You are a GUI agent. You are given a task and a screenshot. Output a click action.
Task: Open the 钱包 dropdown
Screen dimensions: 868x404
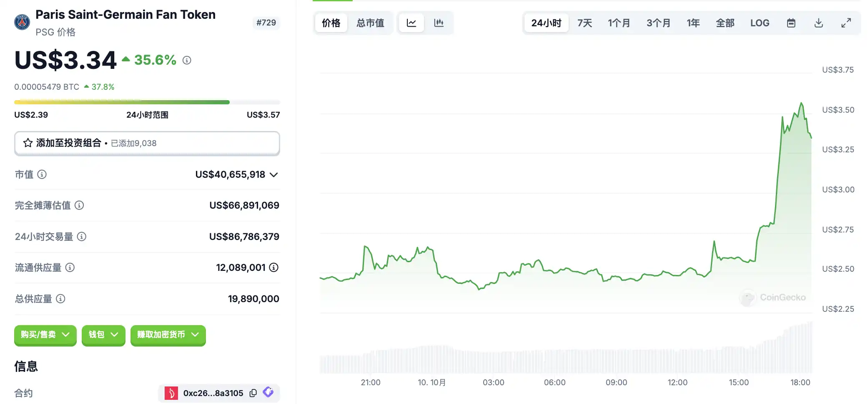pyautogui.click(x=103, y=335)
